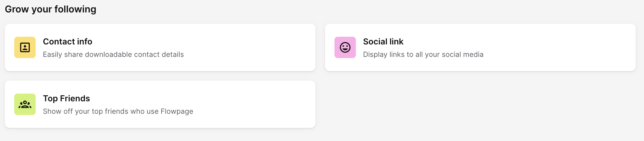Open the Social link card

(480, 47)
